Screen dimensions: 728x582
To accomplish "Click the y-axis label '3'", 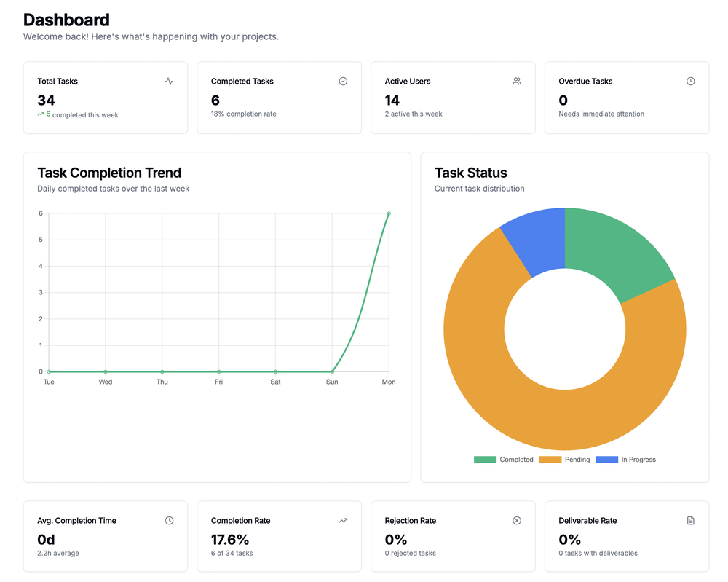I will (41, 293).
